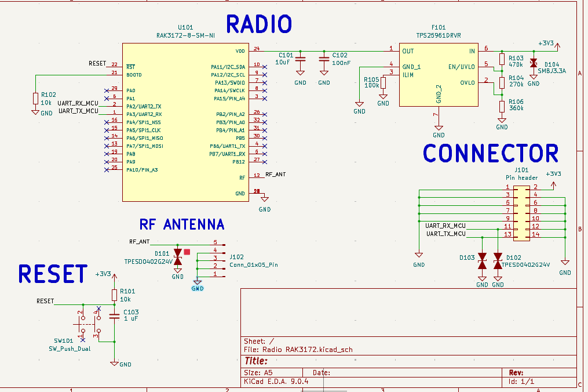
Task: Select the RESET heading text
Action: (53, 274)
